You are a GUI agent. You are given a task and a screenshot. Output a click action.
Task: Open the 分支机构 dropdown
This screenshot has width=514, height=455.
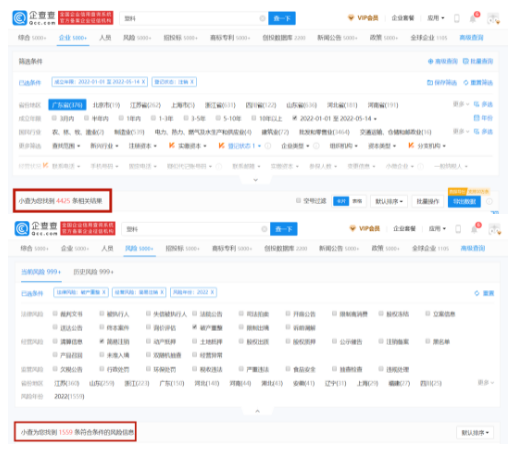coord(431,146)
